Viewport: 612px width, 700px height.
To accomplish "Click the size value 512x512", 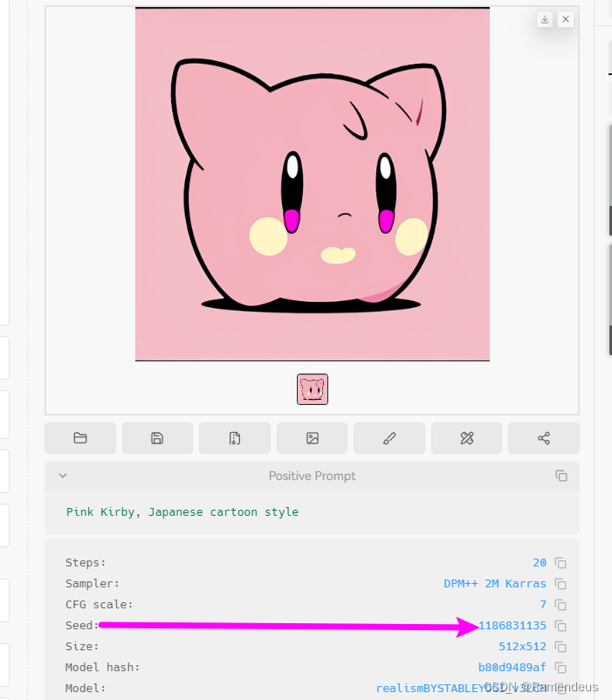I will click(x=522, y=647).
